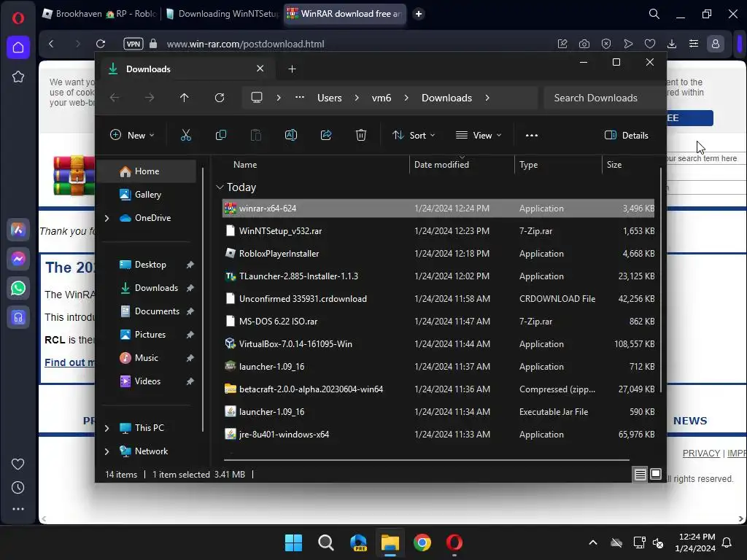Expand chevron after Downloads in address bar
Screen dimensions: 747x560
coord(487,98)
